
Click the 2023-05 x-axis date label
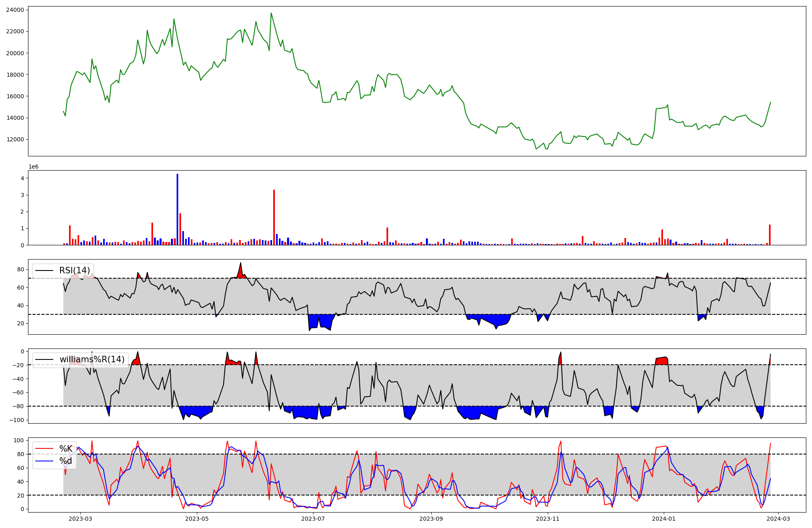coord(197,519)
